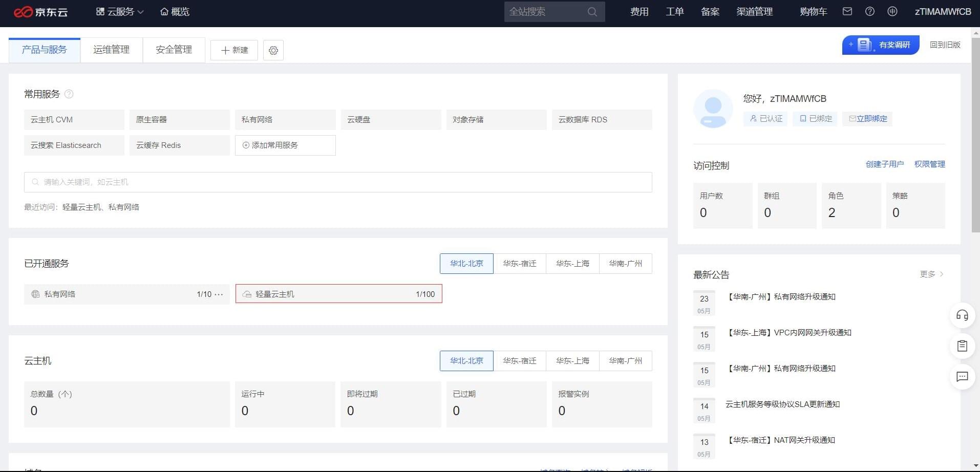Select 华东-上海 region in 已开通服务
This screenshot has width=980, height=472.
click(x=572, y=264)
